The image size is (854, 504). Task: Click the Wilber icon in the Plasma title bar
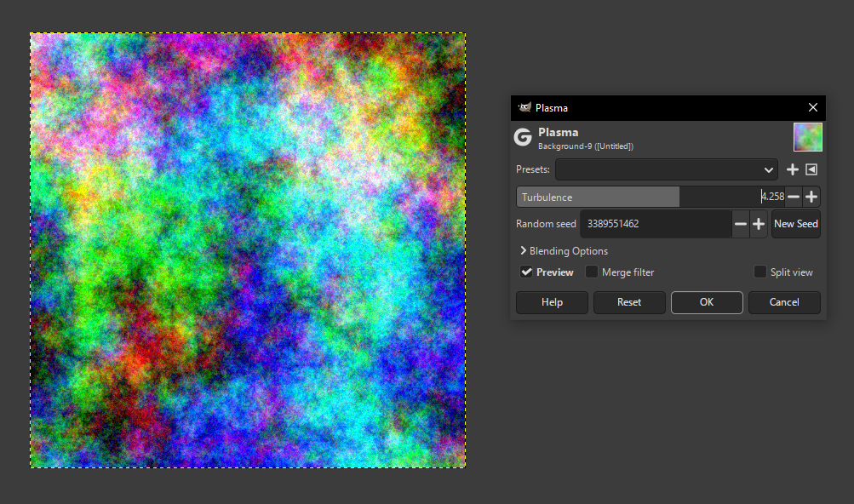click(524, 107)
